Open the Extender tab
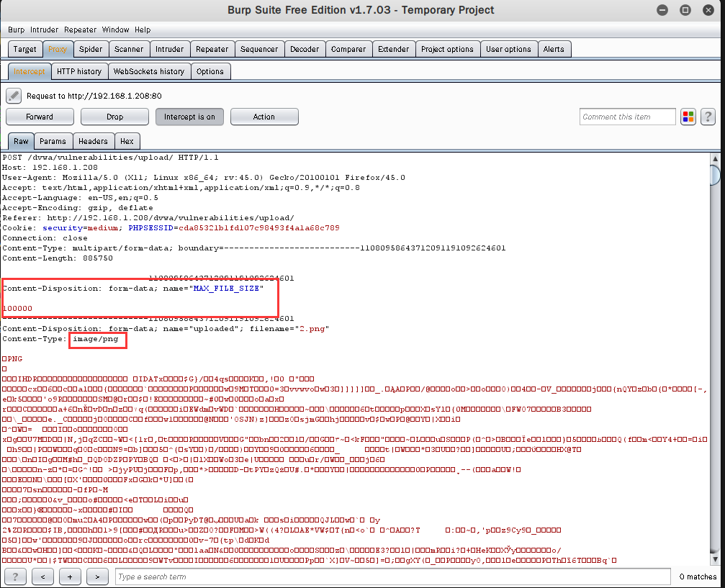The width and height of the screenshot is (725, 588). (x=394, y=49)
